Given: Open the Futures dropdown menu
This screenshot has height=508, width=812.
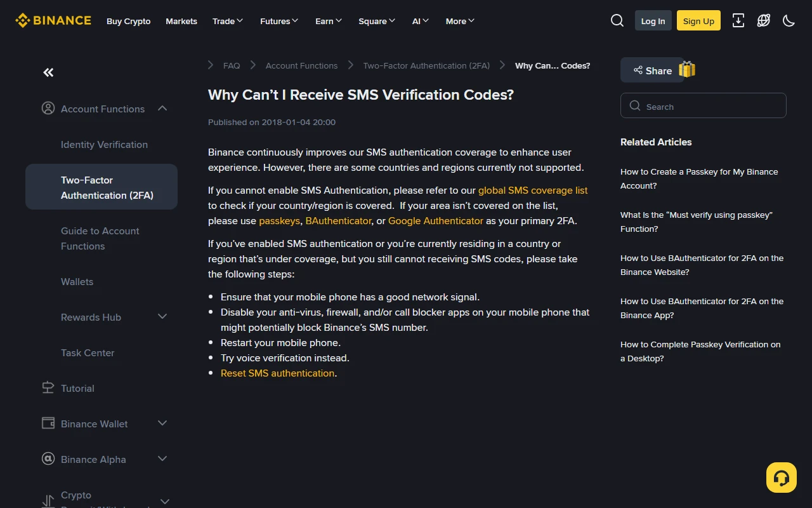Looking at the screenshot, I should (x=279, y=21).
